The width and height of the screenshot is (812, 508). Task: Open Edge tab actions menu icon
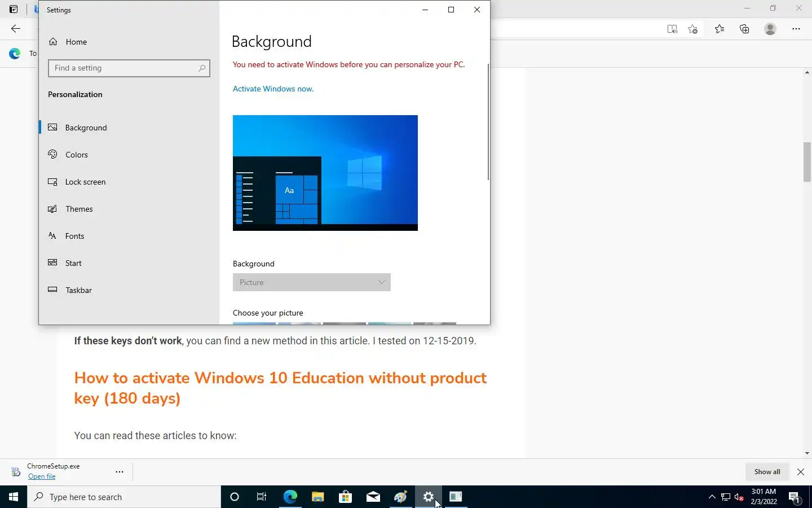tap(14, 9)
